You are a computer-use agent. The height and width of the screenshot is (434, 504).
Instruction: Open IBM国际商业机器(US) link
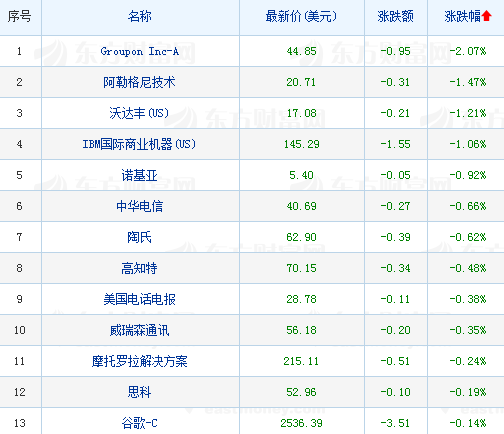tap(139, 144)
